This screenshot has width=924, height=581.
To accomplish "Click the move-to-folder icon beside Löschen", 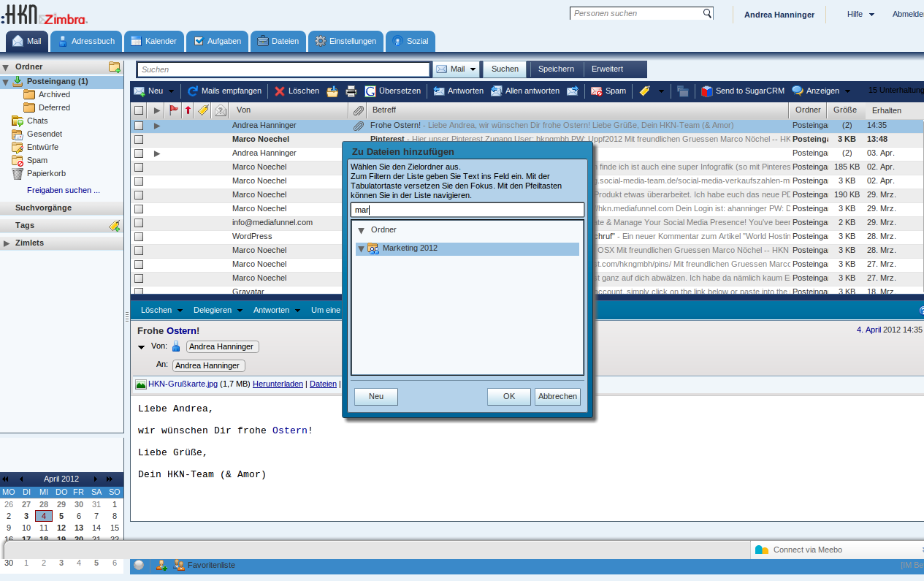I will pos(332,91).
